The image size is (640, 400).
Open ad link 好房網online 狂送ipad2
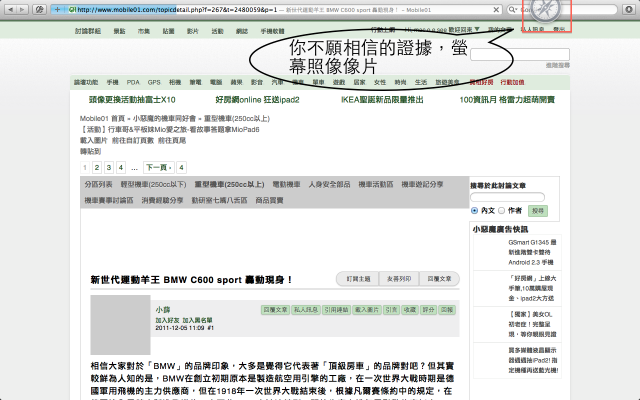pyautogui.click(x=258, y=100)
